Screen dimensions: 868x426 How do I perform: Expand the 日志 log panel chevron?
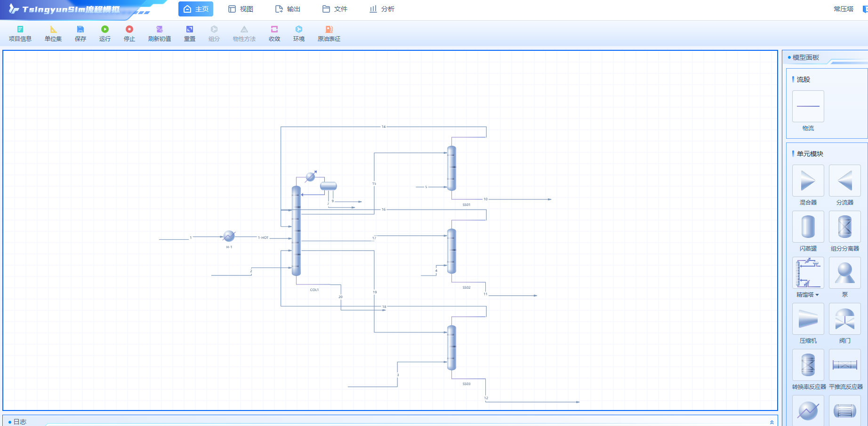pos(772,422)
